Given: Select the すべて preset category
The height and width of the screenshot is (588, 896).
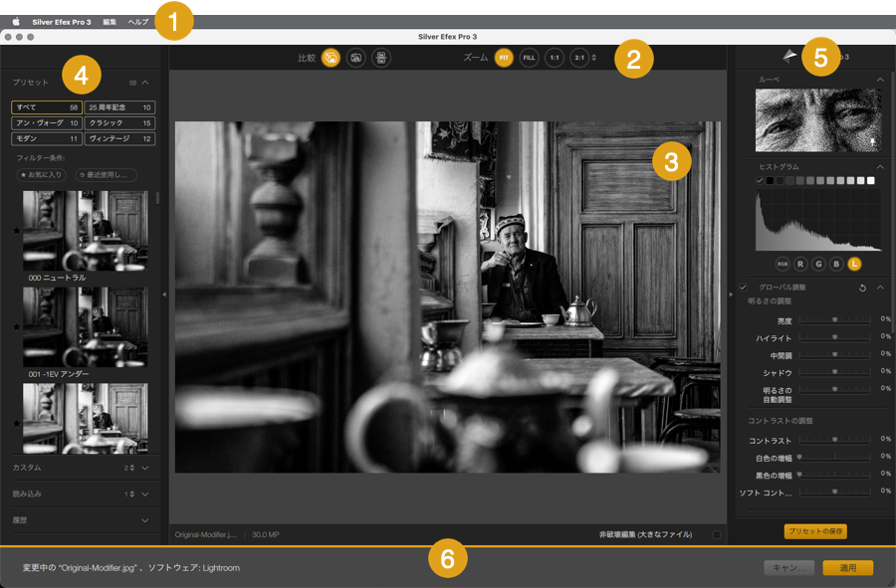Looking at the screenshot, I should click(x=47, y=107).
